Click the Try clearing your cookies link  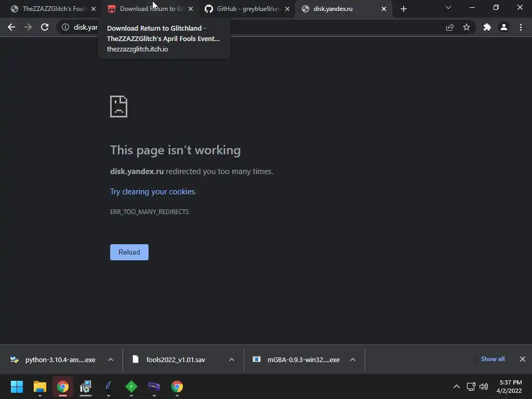tap(153, 192)
